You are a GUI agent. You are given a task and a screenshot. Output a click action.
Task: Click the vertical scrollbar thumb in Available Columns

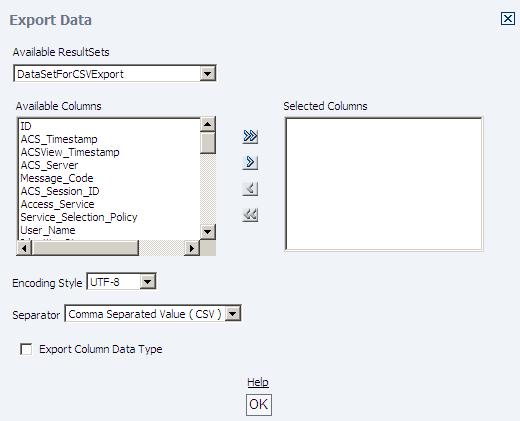pyautogui.click(x=208, y=143)
